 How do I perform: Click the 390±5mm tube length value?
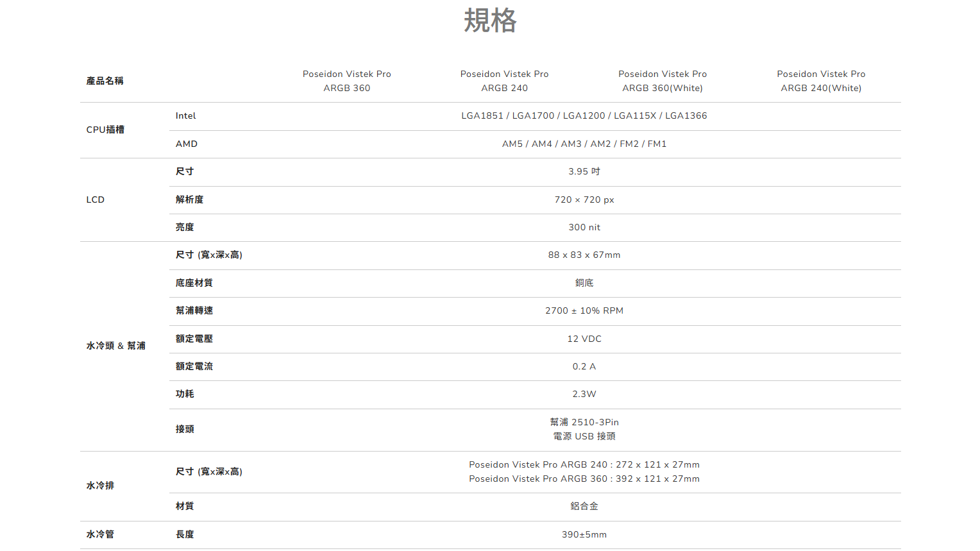click(x=584, y=535)
